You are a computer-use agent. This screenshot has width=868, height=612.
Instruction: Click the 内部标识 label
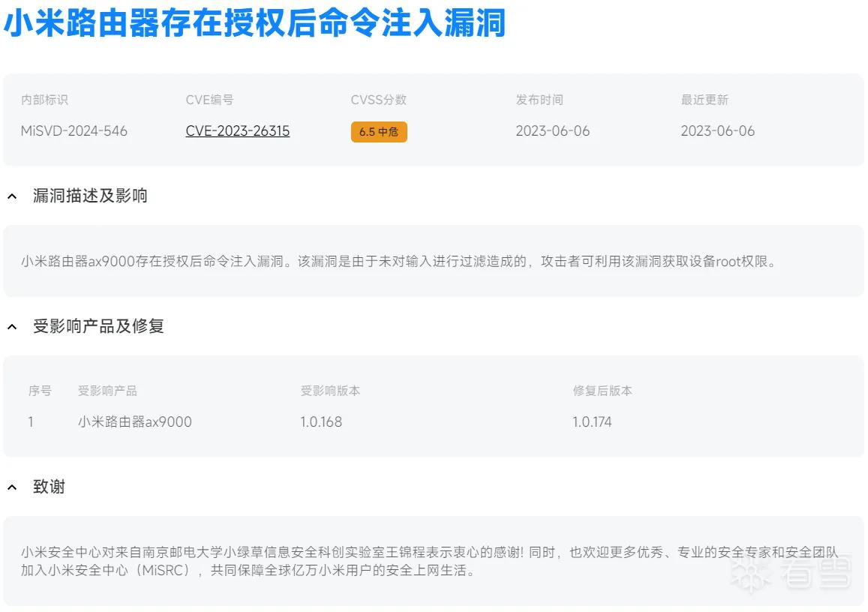point(44,100)
